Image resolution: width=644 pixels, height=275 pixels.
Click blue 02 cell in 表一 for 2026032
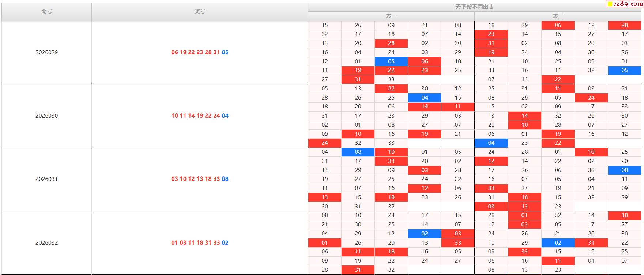[425, 234]
